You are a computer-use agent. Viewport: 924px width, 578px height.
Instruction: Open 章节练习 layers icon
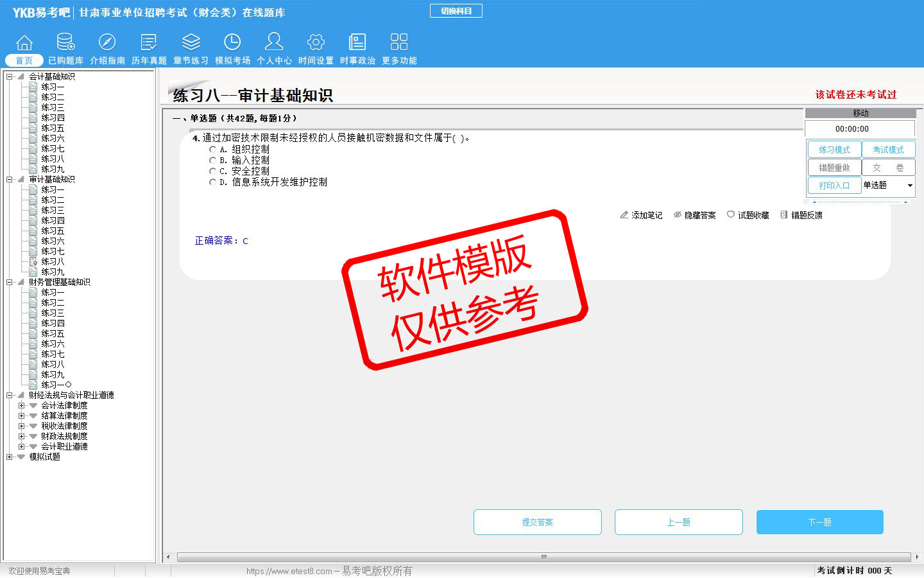191,43
